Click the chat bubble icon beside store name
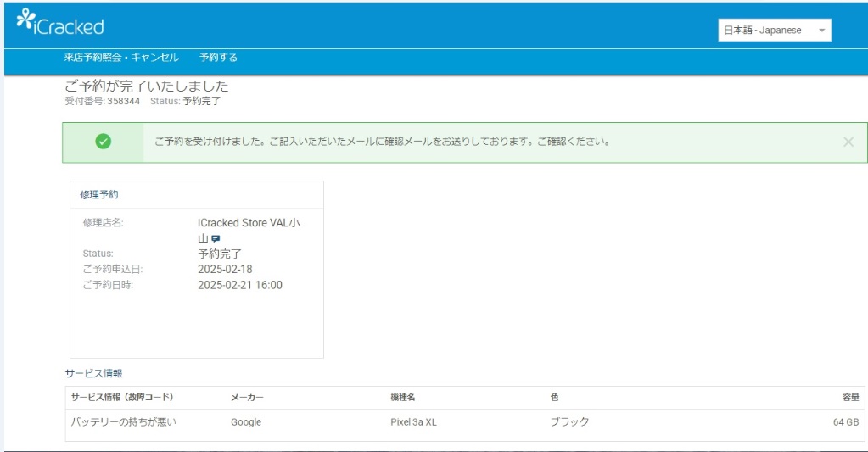Screen dimensions: 868x452 tap(216, 239)
